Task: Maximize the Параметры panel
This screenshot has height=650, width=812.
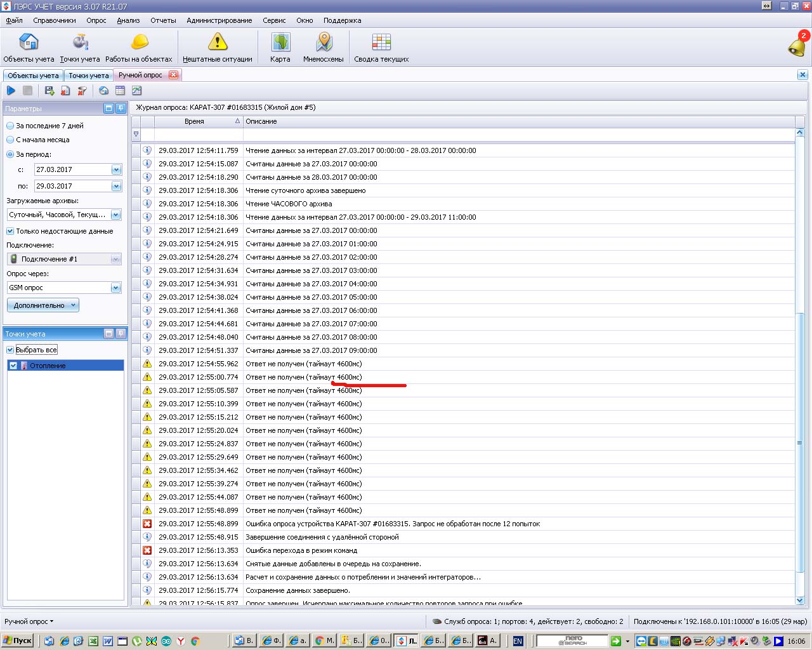Action: click(x=108, y=109)
